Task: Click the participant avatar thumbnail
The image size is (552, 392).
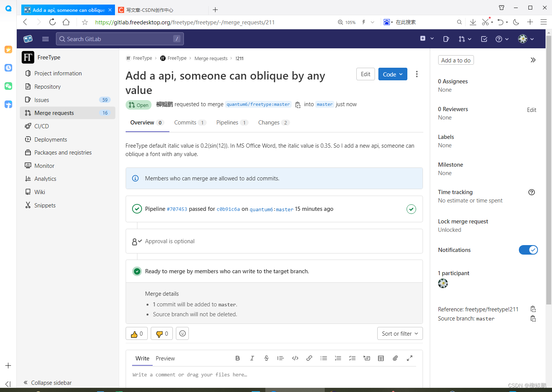Action: click(x=443, y=283)
